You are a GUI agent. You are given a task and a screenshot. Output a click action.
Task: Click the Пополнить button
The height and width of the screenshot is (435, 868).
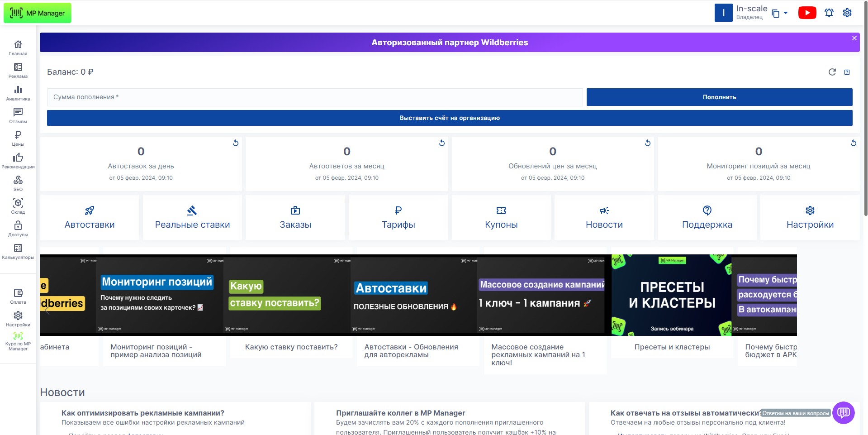coord(720,97)
